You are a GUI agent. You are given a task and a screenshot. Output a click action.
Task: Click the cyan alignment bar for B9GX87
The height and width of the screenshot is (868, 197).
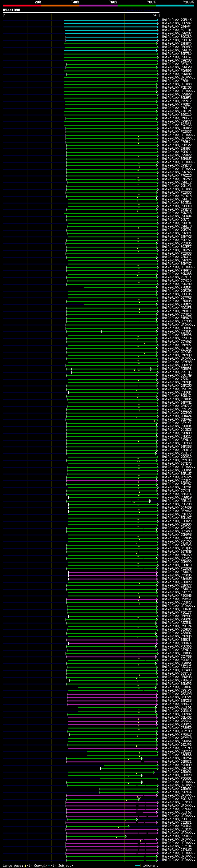(111, 33)
